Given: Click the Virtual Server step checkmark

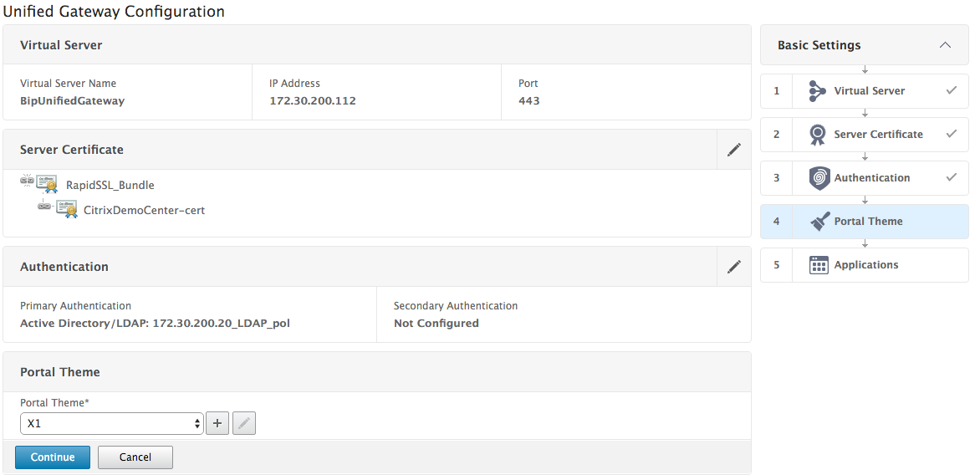Looking at the screenshot, I should click(x=952, y=90).
